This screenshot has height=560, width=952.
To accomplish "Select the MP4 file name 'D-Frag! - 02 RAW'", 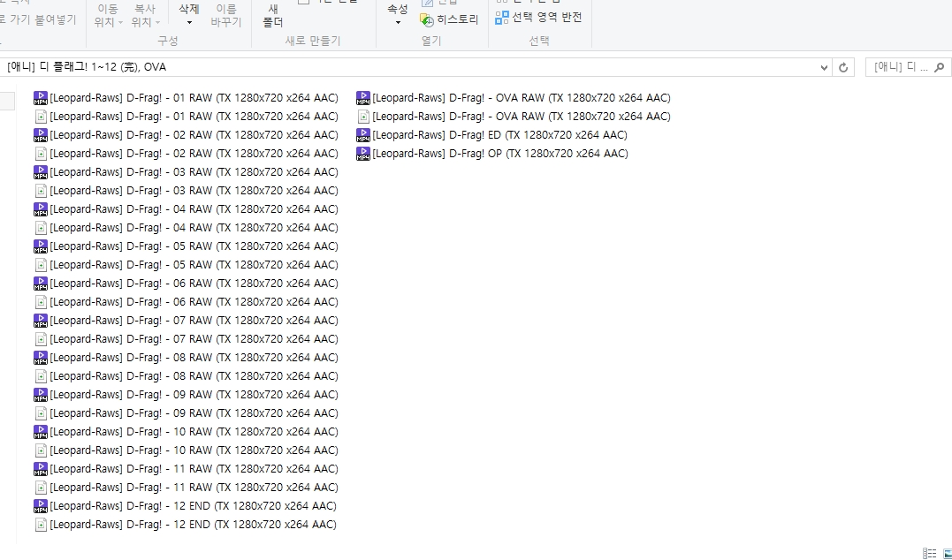I will coord(194,135).
